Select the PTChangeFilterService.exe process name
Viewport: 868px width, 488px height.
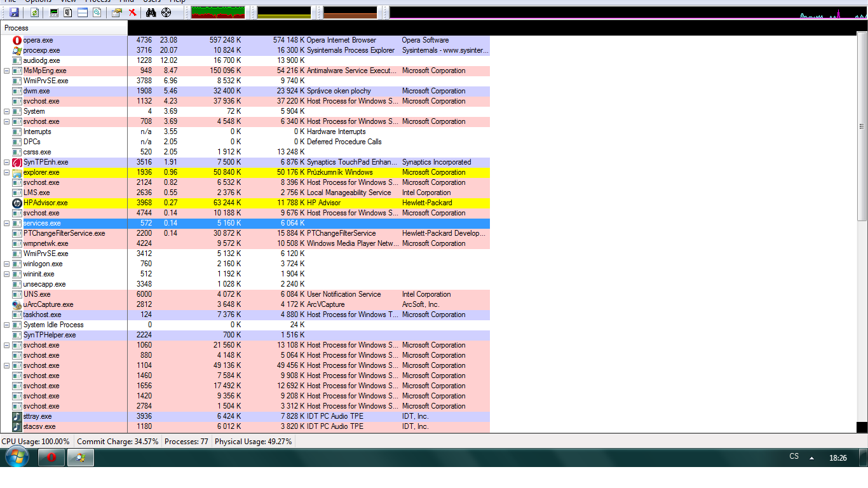tap(64, 233)
